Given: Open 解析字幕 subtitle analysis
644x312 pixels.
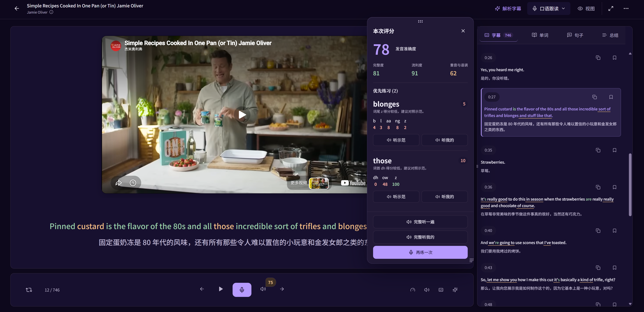Looking at the screenshot, I should tap(508, 9).
